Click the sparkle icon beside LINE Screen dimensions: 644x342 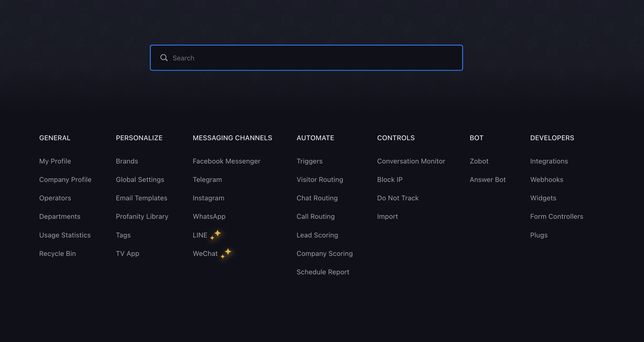[x=216, y=235]
